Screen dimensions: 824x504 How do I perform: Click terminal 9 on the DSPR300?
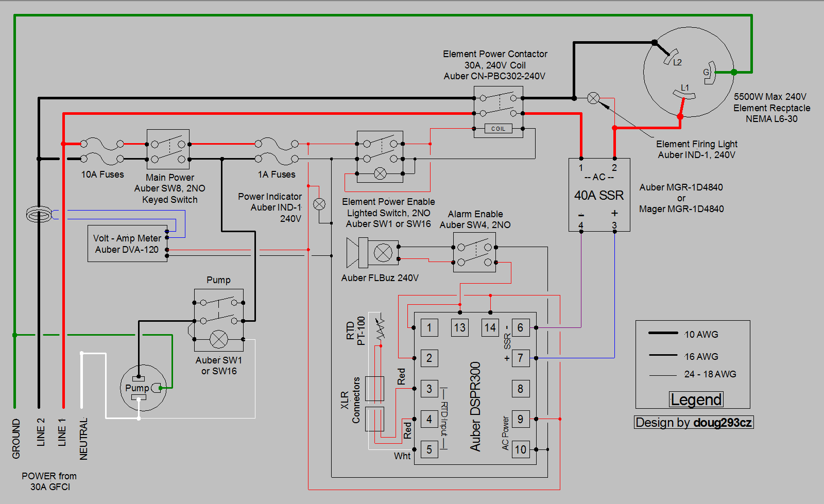point(521,419)
